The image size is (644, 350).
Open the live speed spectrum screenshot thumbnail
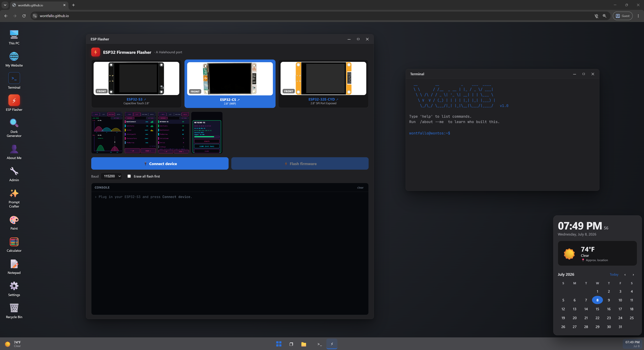tap(107, 133)
